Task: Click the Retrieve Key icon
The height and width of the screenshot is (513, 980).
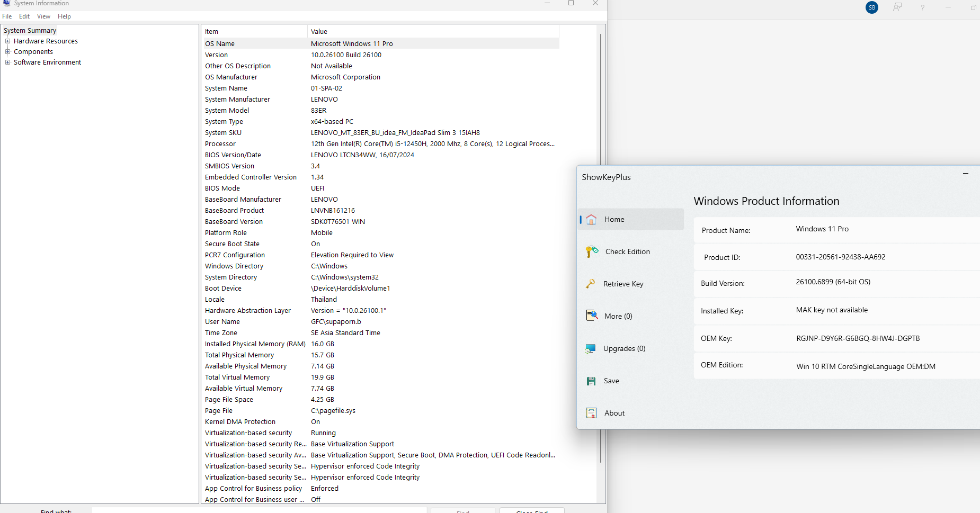Action: [591, 284]
